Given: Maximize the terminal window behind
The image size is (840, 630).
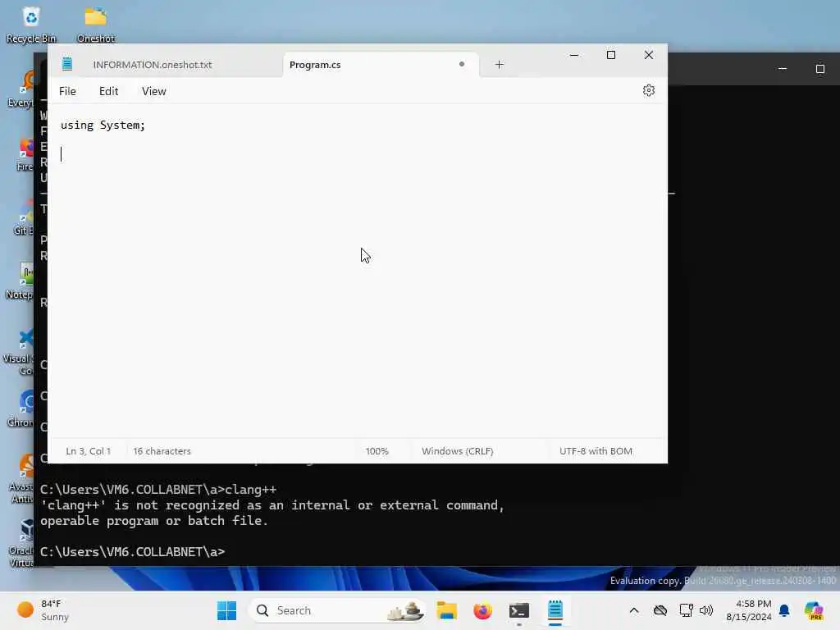Looking at the screenshot, I should [x=819, y=69].
